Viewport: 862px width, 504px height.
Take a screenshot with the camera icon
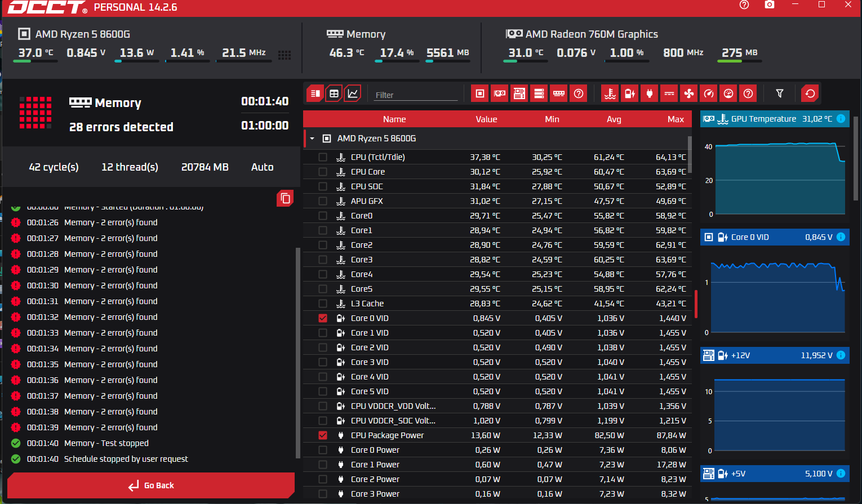[x=770, y=5]
